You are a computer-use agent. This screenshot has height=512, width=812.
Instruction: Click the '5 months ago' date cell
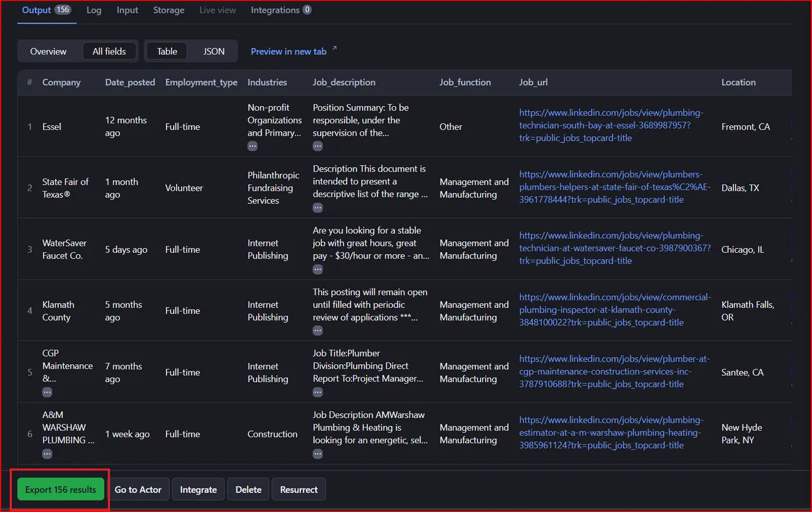124,310
